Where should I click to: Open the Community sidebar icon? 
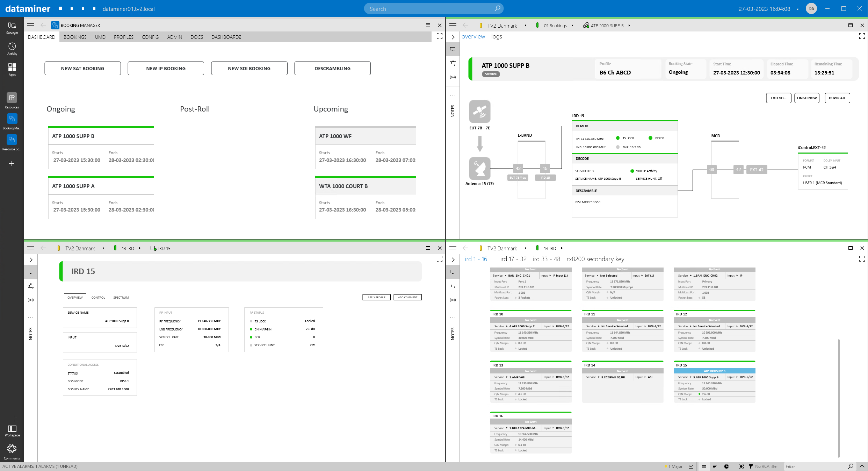pyautogui.click(x=12, y=452)
